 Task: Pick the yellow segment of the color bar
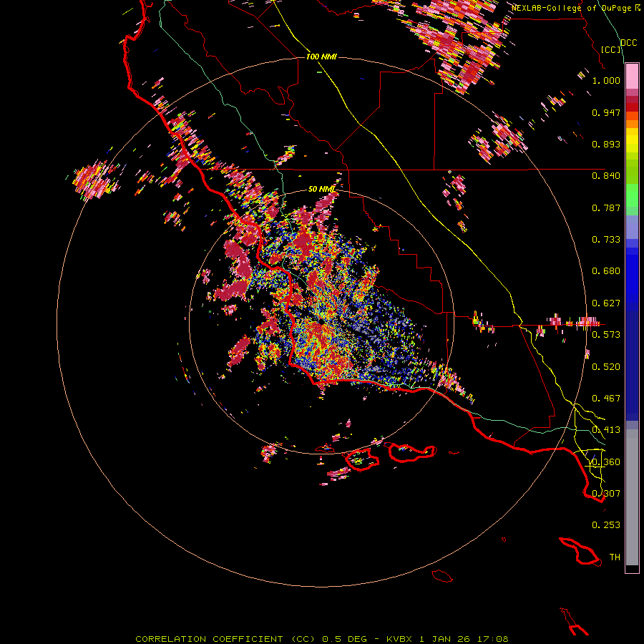[632, 140]
